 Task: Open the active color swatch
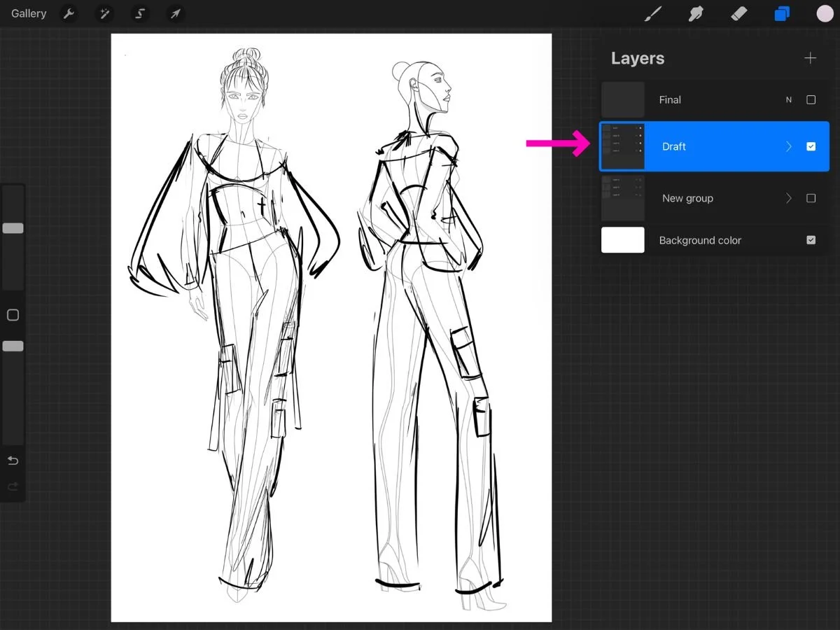(825, 13)
